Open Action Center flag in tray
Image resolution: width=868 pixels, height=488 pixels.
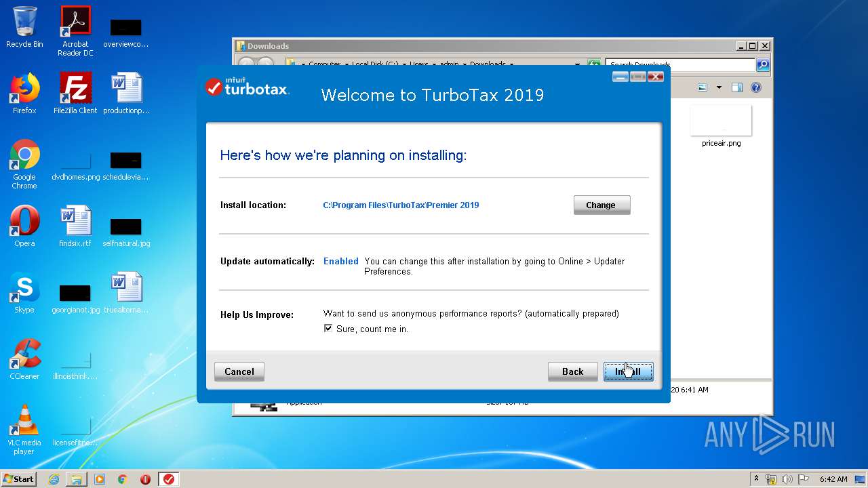click(803, 479)
